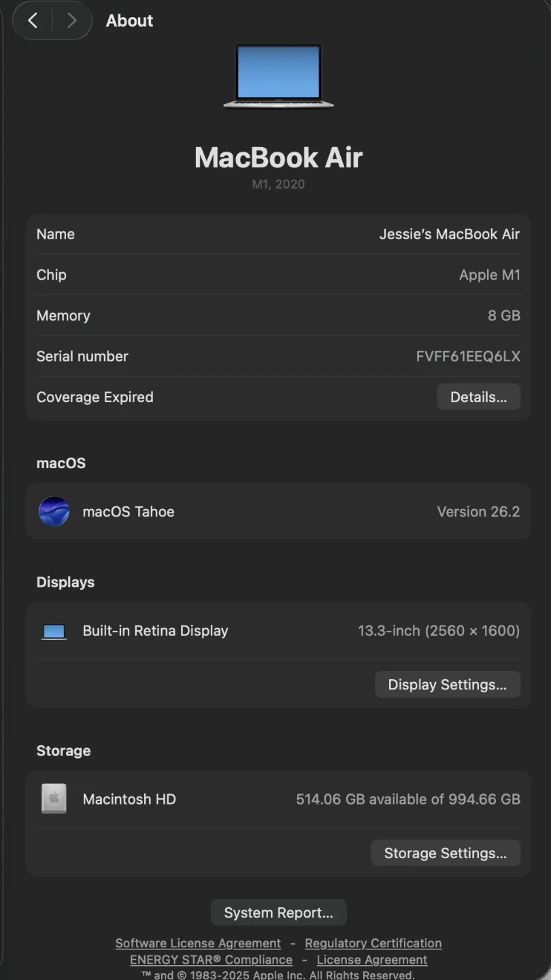Click the MacBook Air heading
The height and width of the screenshot is (980, 551).
click(278, 157)
